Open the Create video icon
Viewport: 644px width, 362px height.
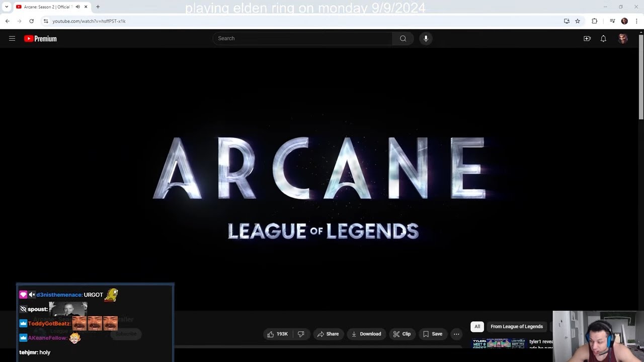pos(587,39)
